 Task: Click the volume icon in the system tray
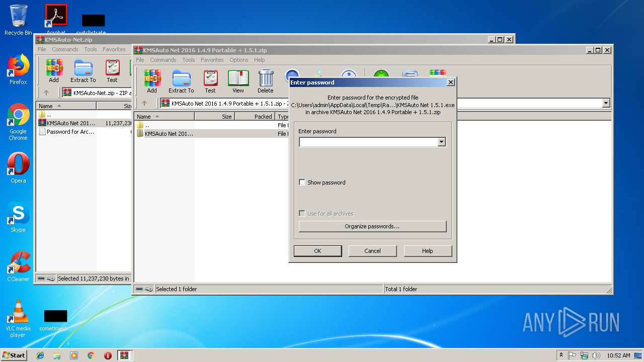(x=596, y=355)
